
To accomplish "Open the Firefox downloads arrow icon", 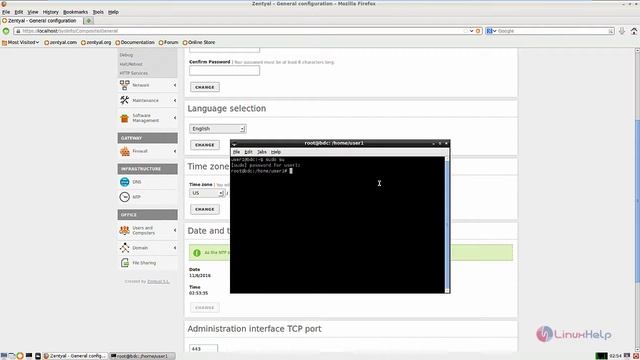I will click(622, 31).
